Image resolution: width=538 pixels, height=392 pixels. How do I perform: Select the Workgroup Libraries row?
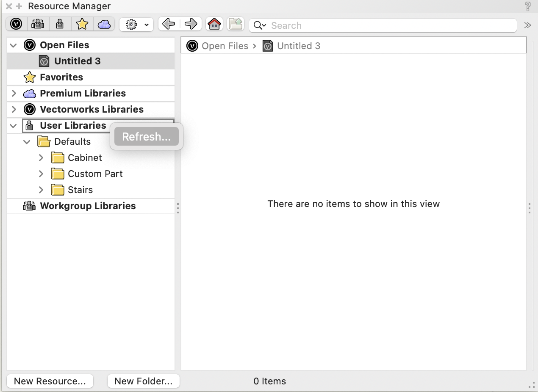tap(91, 206)
